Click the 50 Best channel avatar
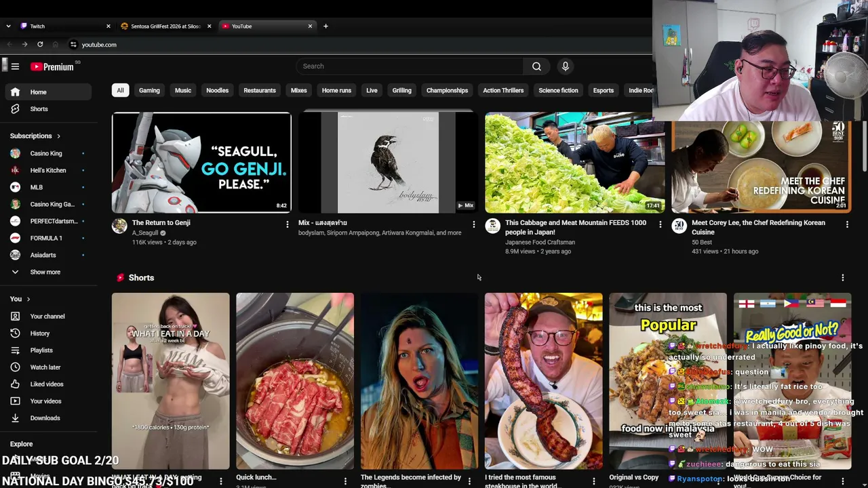The width and height of the screenshot is (868, 488). pos(679,226)
